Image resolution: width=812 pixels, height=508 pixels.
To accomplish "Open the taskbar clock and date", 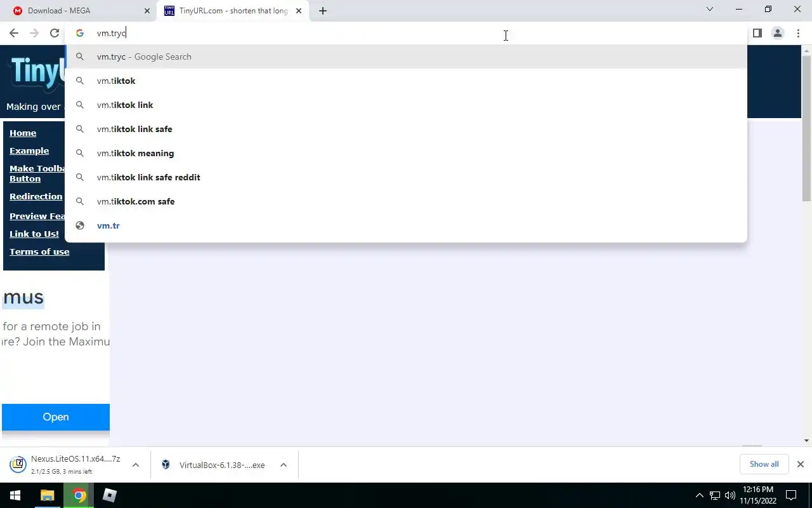I will click(x=757, y=495).
